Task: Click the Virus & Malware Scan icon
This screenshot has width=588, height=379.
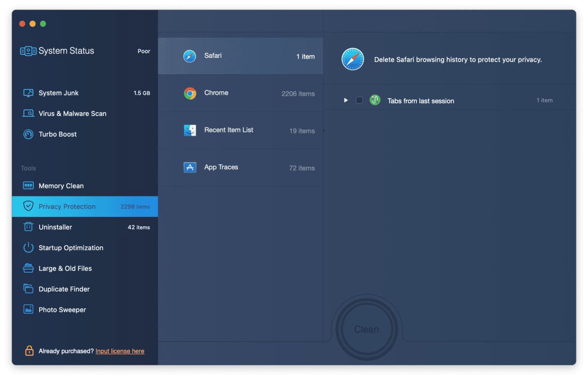Action: pyautogui.click(x=29, y=114)
